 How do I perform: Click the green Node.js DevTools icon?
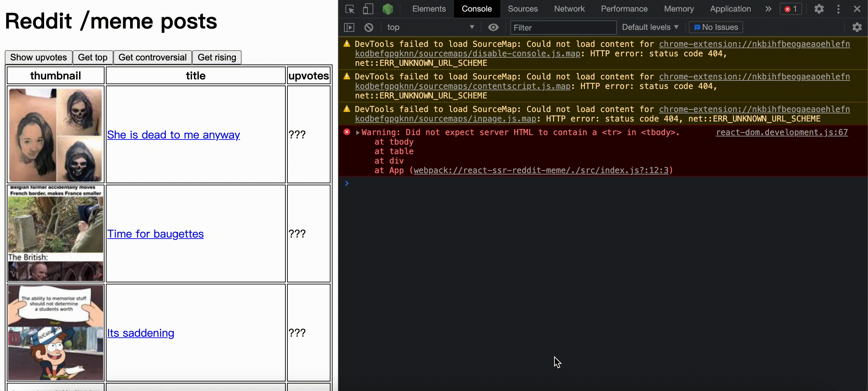point(388,9)
